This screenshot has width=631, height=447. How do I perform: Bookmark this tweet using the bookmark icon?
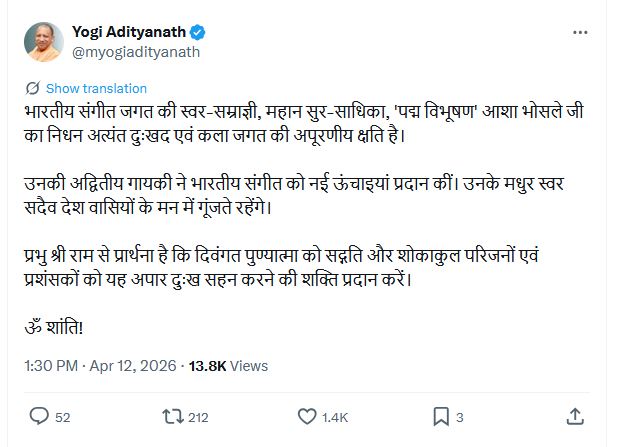pyautogui.click(x=440, y=416)
